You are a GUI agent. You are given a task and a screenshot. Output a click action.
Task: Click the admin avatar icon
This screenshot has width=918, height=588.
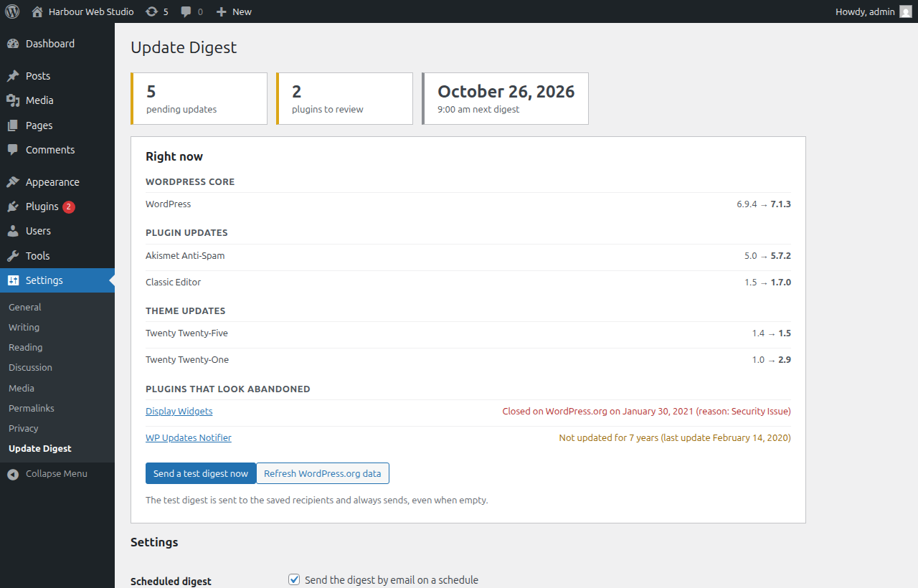click(x=906, y=11)
